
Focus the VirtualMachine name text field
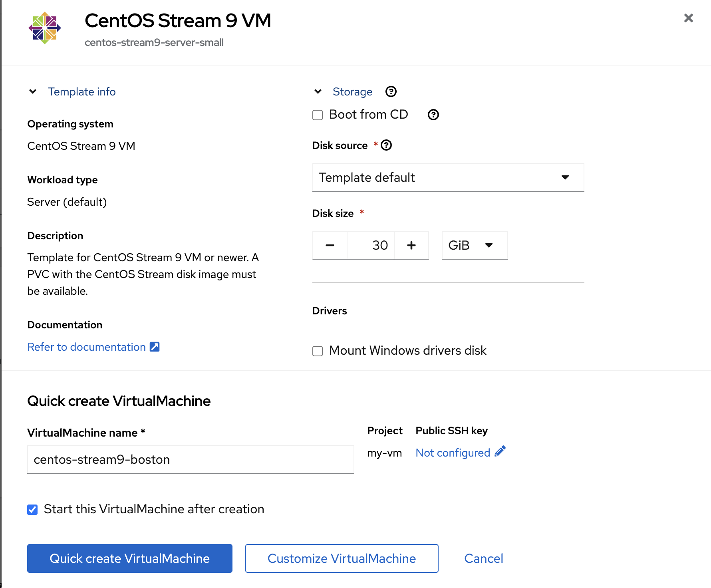pyautogui.click(x=191, y=459)
